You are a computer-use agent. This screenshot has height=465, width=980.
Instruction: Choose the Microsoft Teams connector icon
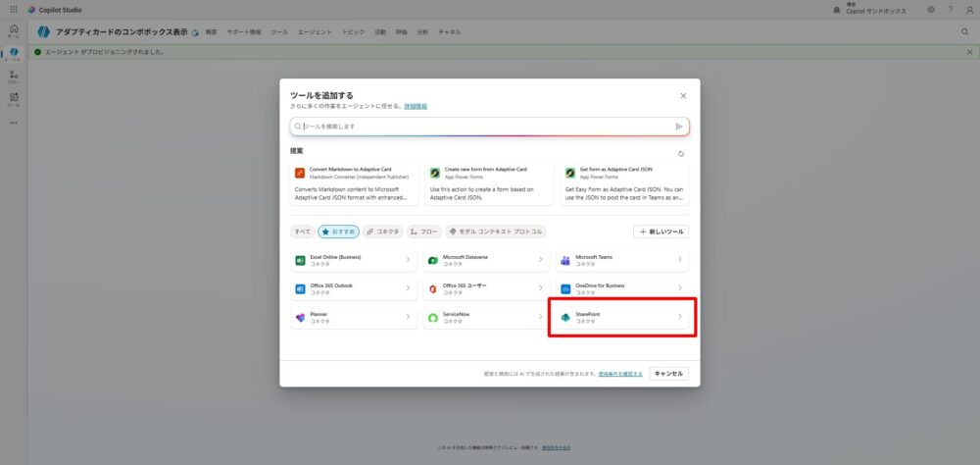565,260
